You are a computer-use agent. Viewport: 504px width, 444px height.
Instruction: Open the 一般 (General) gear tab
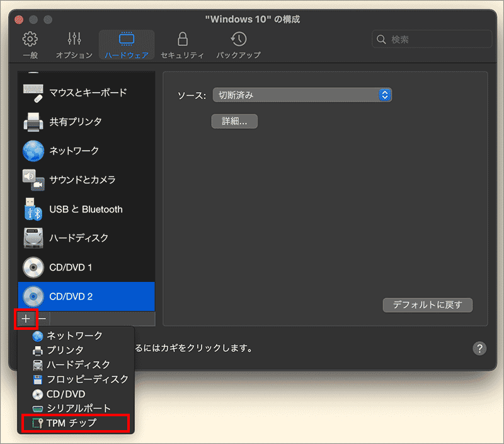click(30, 45)
